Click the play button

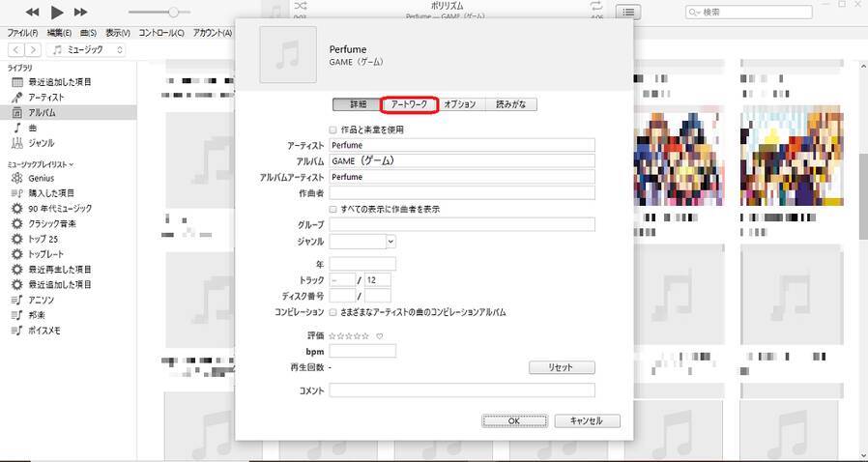coord(56,12)
